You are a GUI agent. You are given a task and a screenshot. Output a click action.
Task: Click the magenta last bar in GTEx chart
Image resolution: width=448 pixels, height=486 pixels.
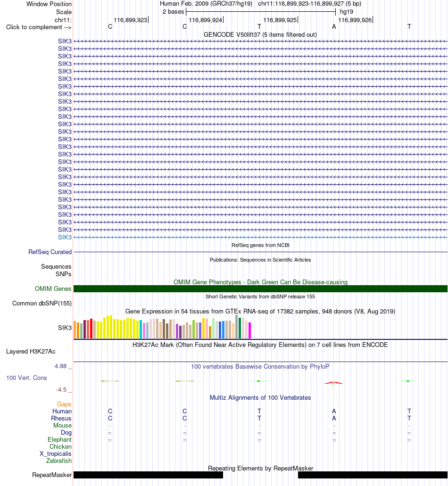pyautogui.click(x=249, y=330)
